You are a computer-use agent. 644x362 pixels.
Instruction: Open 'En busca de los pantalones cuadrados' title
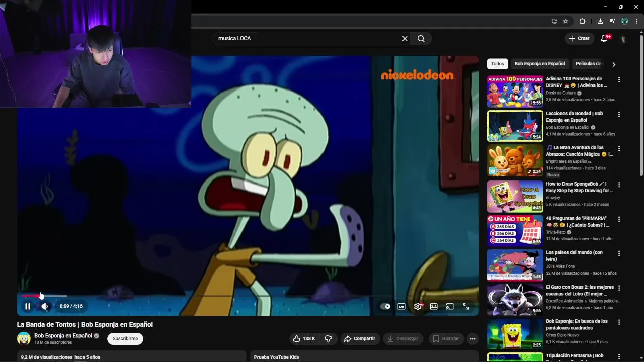tap(577, 324)
